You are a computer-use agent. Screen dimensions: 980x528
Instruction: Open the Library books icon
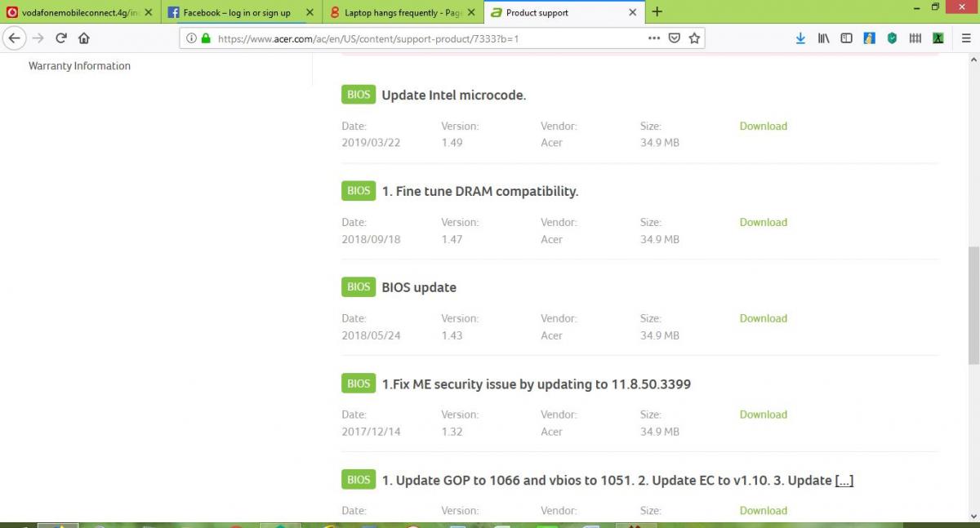click(823, 38)
